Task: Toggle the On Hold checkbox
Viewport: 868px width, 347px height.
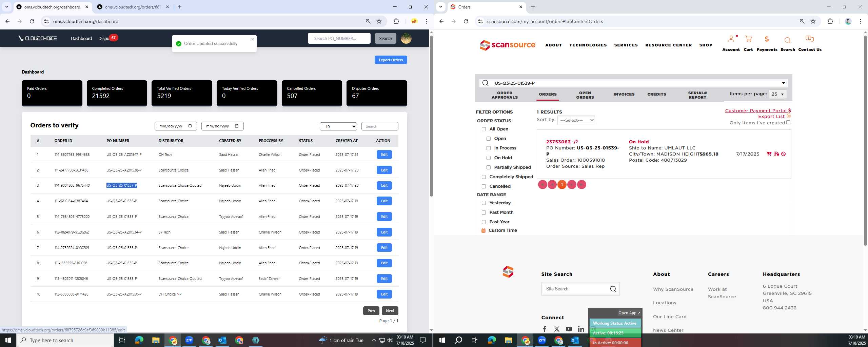Action: [x=489, y=158]
